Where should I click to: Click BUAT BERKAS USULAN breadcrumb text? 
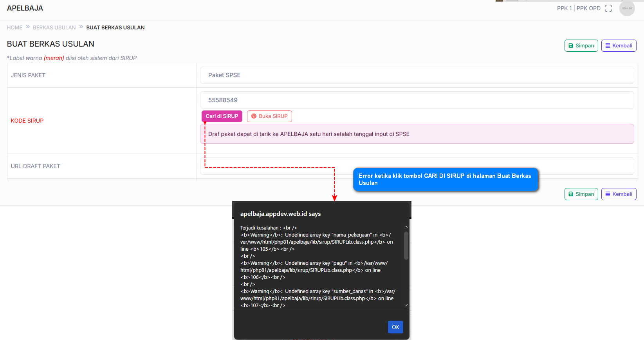115,27
